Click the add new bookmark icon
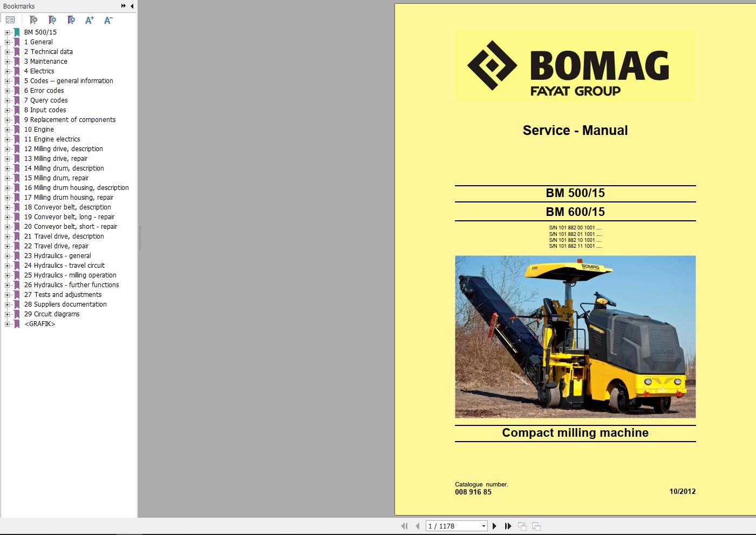Image resolution: width=756 pixels, height=535 pixels. pos(52,20)
